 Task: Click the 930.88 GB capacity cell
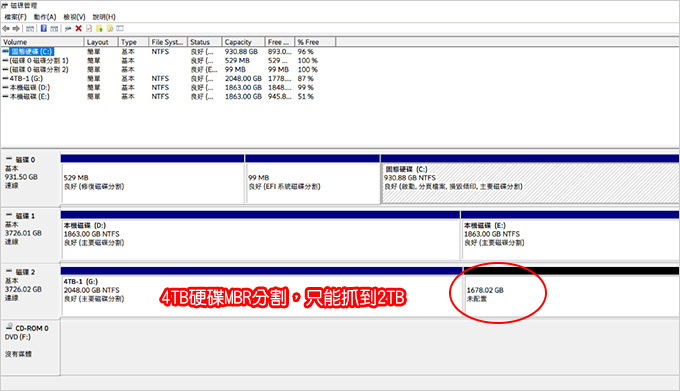[x=241, y=52]
